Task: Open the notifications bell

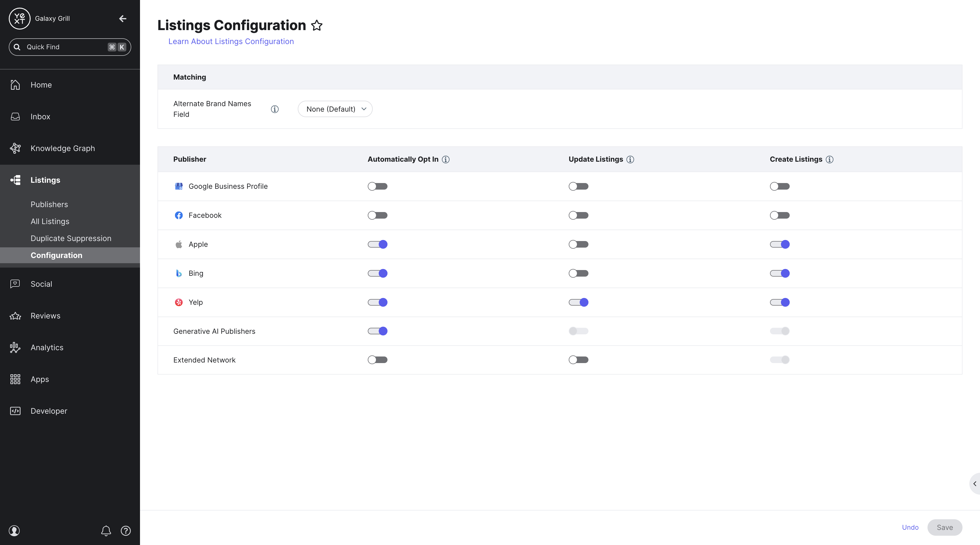Action: click(106, 530)
